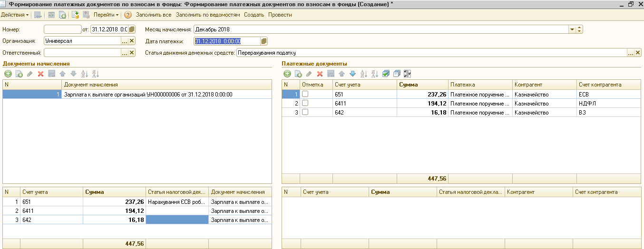Clear the Ответственный field
Image resolution: width=644 pixels, height=249 pixels.
132,53
